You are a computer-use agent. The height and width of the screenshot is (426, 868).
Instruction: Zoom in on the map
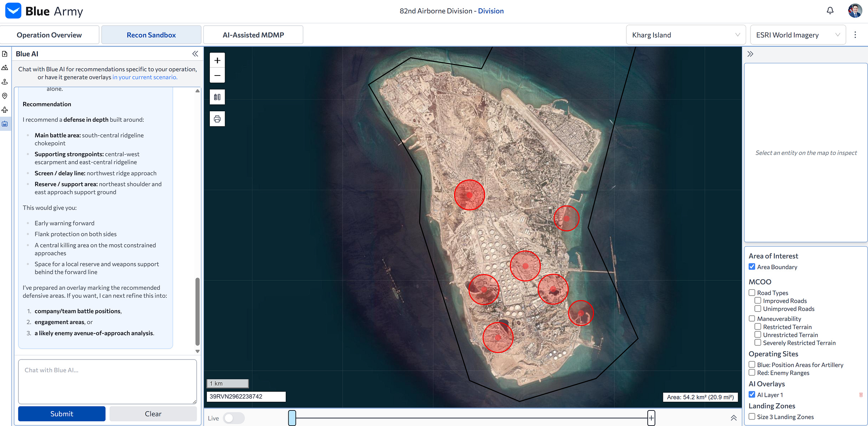217,60
